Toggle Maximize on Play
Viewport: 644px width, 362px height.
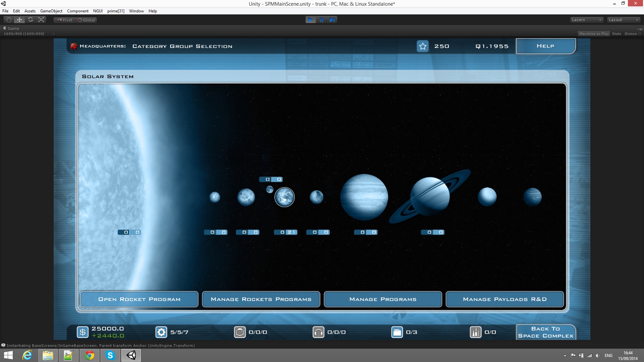594,34
